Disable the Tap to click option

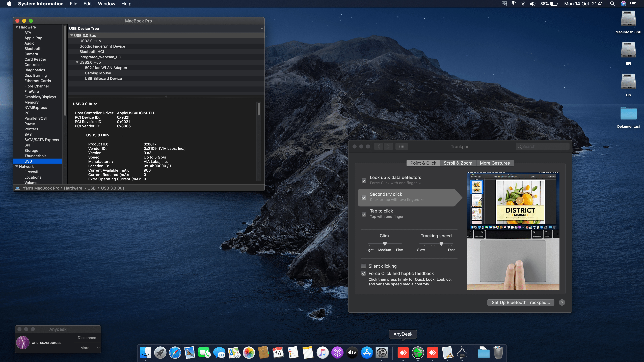364,214
